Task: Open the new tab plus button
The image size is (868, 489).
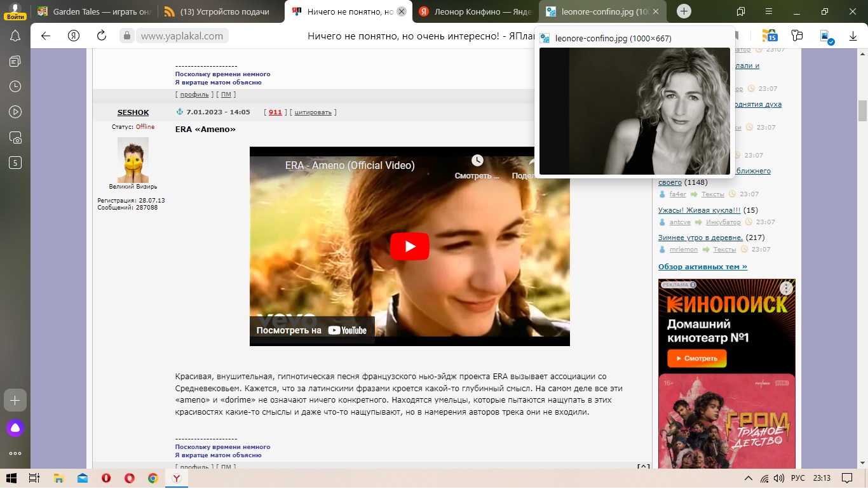Action: point(684,11)
